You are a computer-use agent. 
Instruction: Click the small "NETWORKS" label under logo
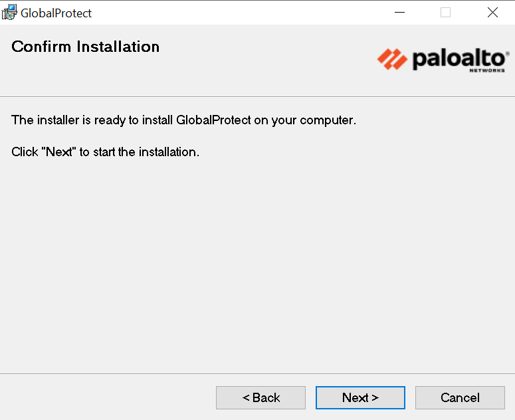(487, 70)
